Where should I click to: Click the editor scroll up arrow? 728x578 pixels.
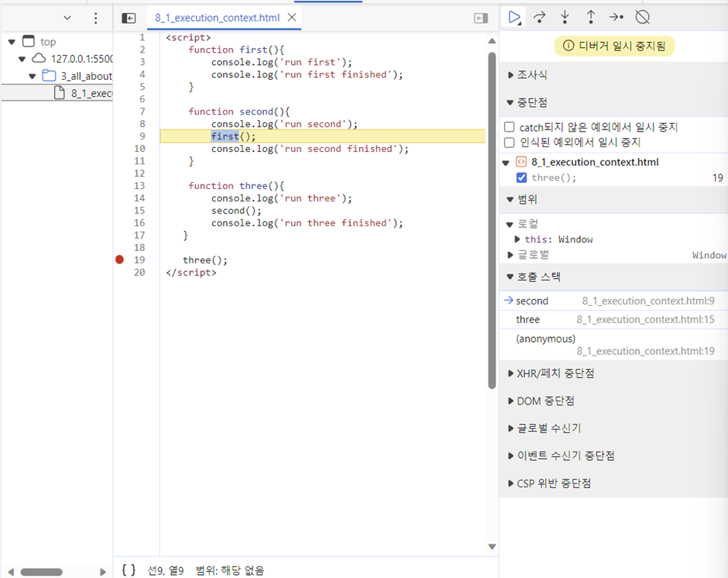pos(492,41)
